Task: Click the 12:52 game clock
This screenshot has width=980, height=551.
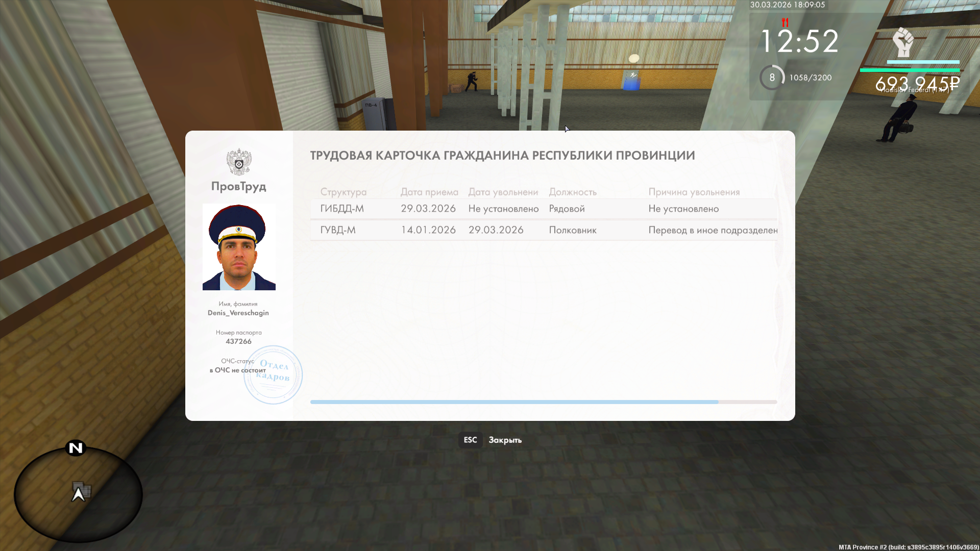Action: click(799, 41)
